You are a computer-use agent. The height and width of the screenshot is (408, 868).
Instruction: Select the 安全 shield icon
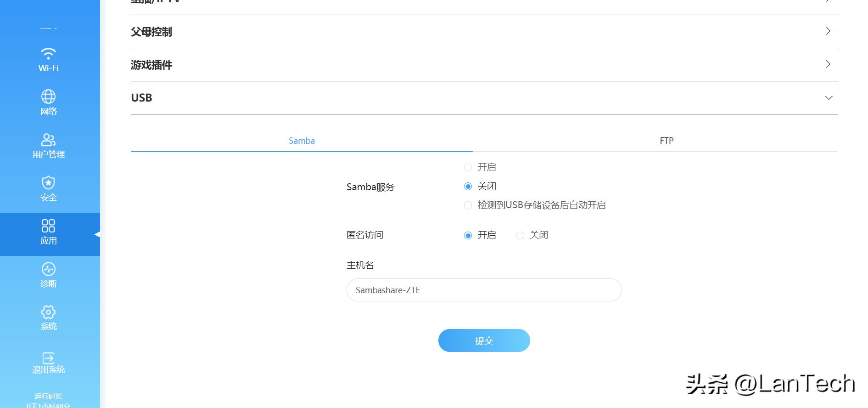[48, 183]
